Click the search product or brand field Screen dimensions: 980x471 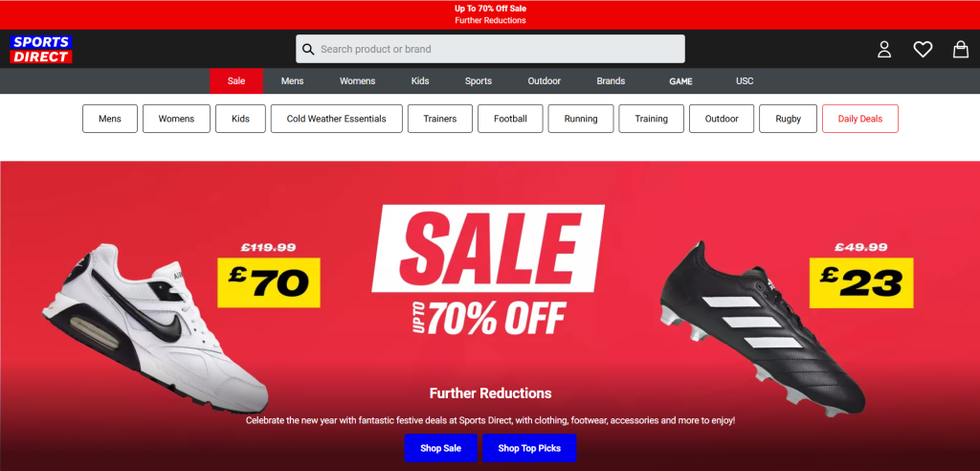point(490,49)
